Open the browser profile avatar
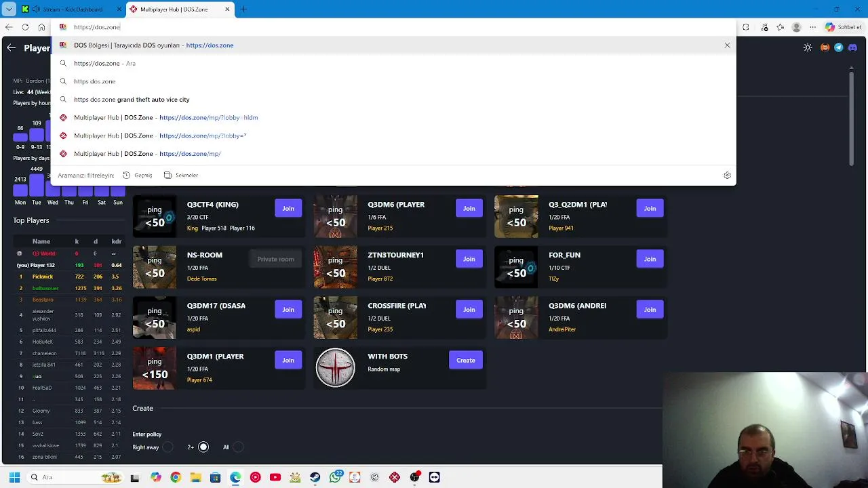The width and height of the screenshot is (868, 488). [x=796, y=27]
